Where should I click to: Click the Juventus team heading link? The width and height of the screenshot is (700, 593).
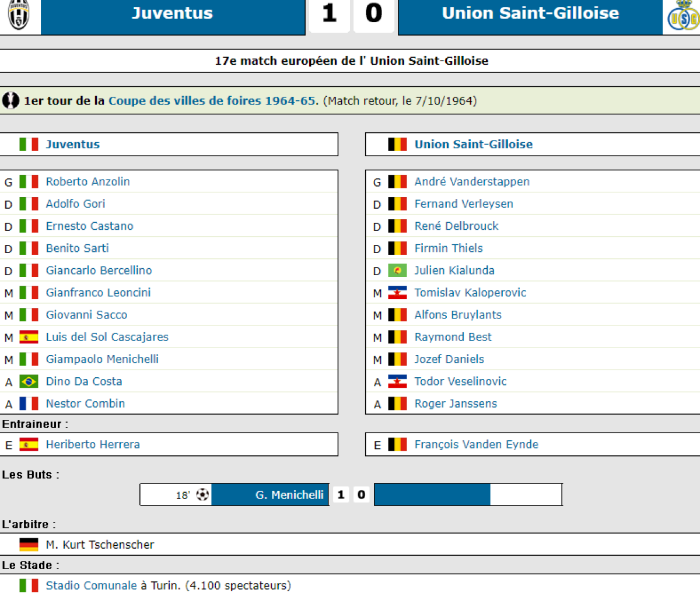click(x=72, y=145)
